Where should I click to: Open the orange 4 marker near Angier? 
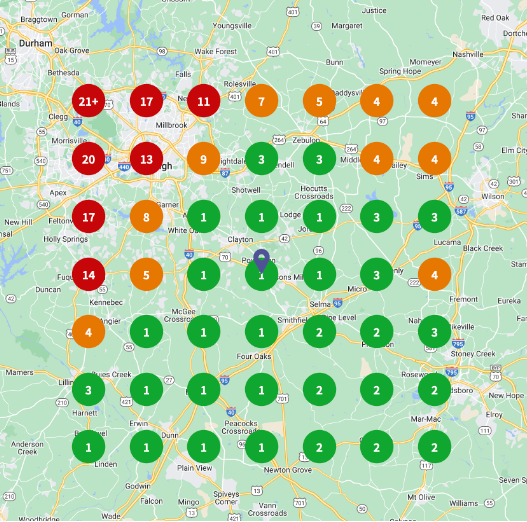tap(88, 332)
